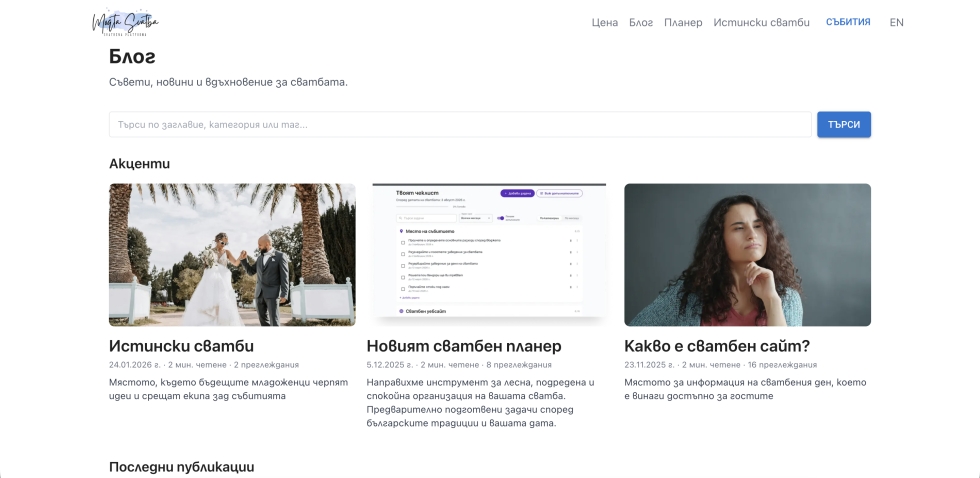This screenshot has width=980, height=478.
Task: Open the Какво е сватбен сайт? article
Action: [x=716, y=346]
